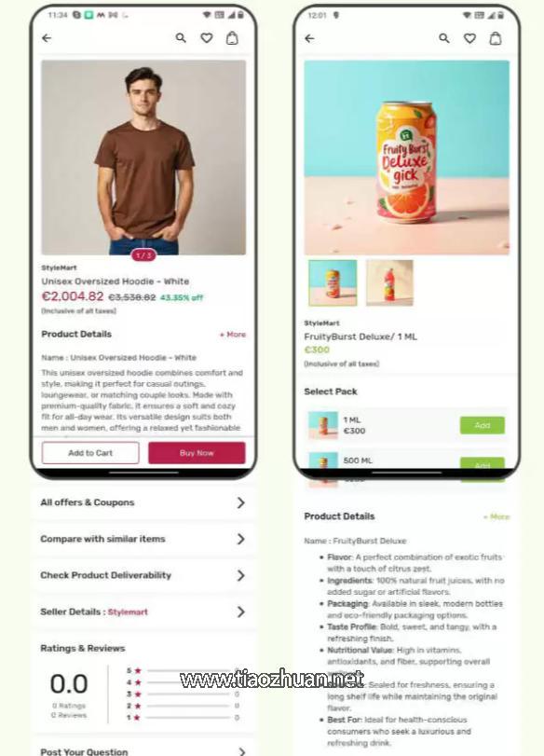Tap heart icon on FruityBurst page
544x756 pixels.
(469, 38)
